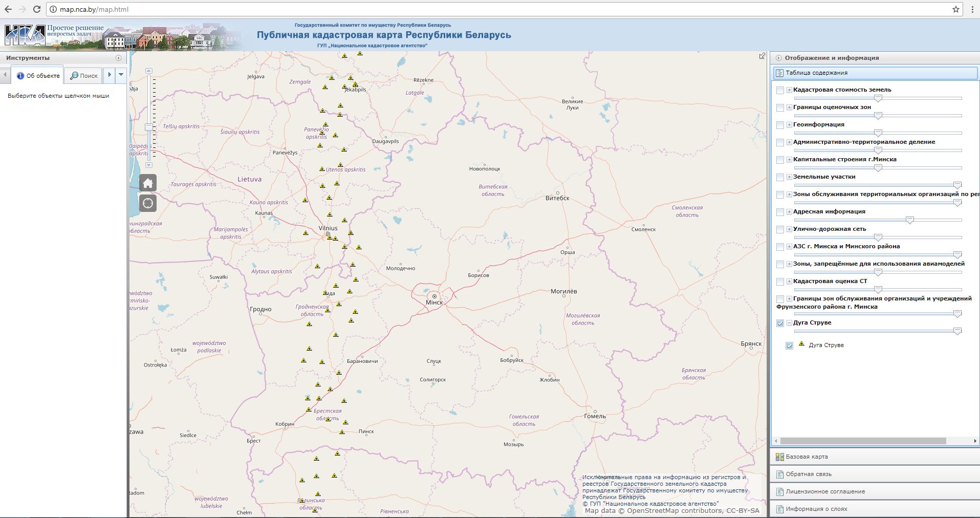Switch to the Поиск tab

click(84, 76)
